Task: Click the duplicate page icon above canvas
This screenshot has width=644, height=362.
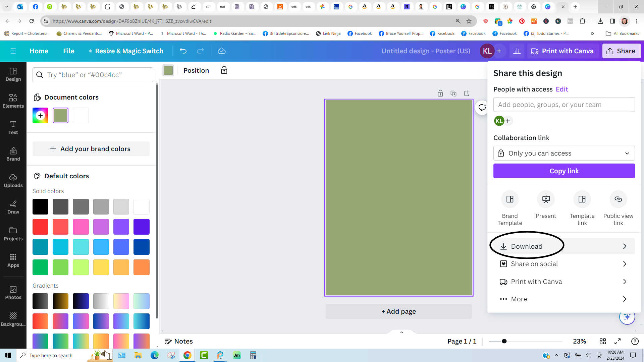Action: point(453,94)
